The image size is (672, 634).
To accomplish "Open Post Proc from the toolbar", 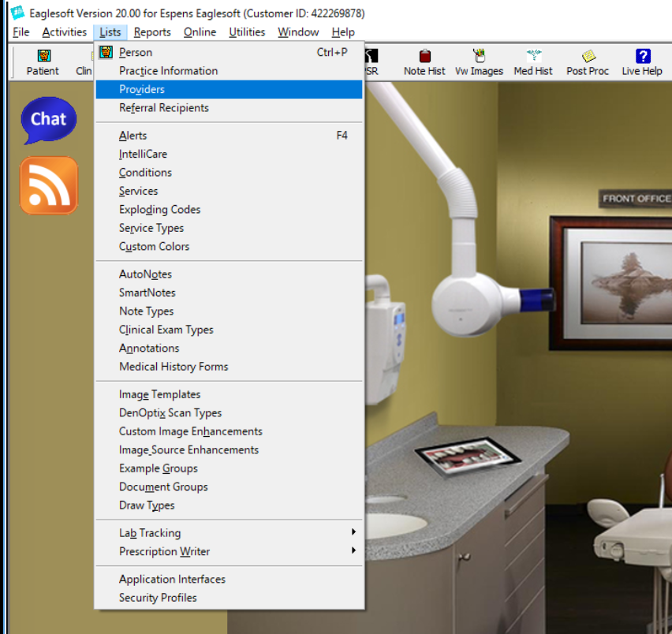I will pos(588,62).
